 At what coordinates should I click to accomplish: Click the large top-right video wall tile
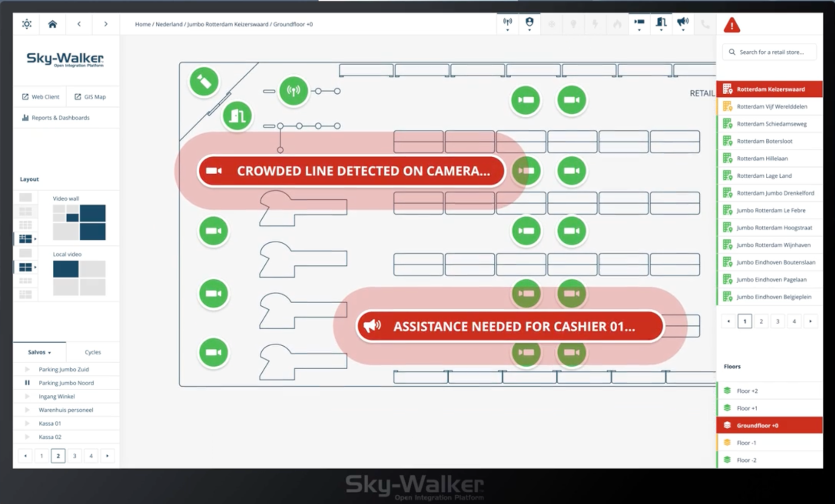tap(93, 213)
